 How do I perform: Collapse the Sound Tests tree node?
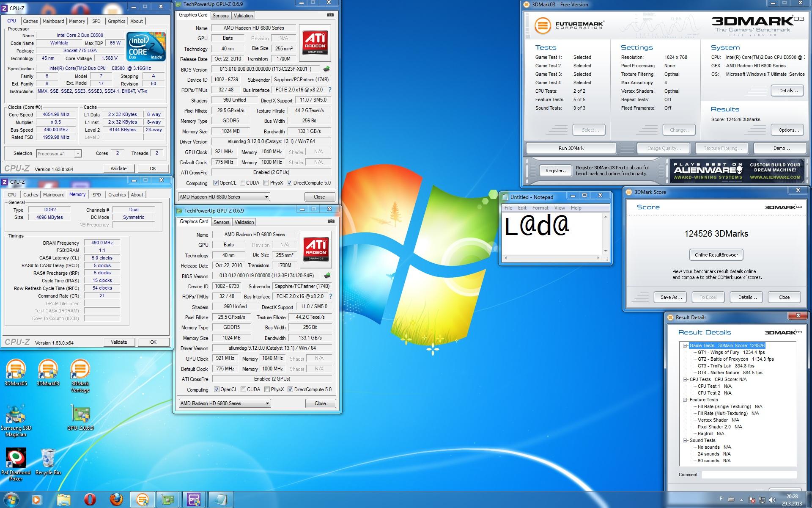(x=685, y=440)
